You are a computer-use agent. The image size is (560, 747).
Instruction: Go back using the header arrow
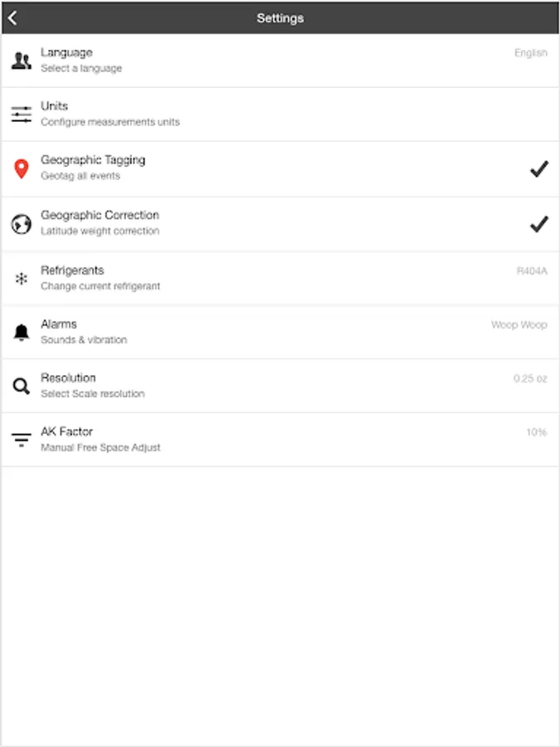pyautogui.click(x=12, y=18)
